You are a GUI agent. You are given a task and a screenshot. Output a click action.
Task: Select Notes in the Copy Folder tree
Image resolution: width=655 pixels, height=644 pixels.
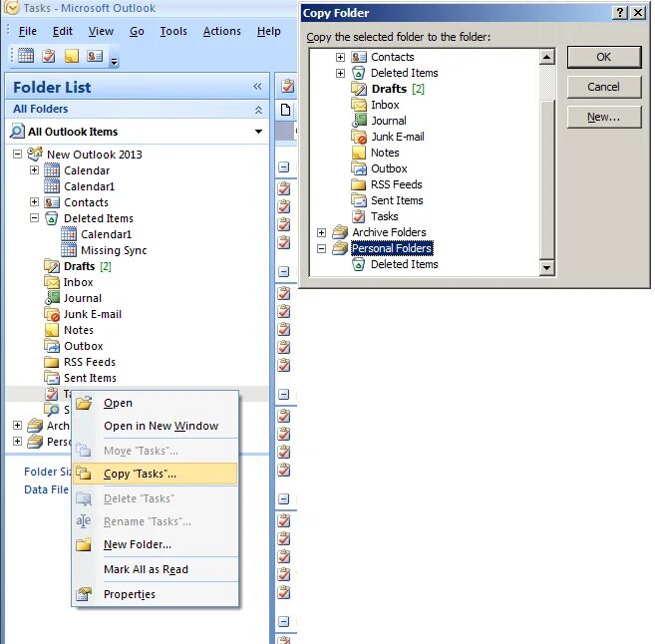(385, 153)
